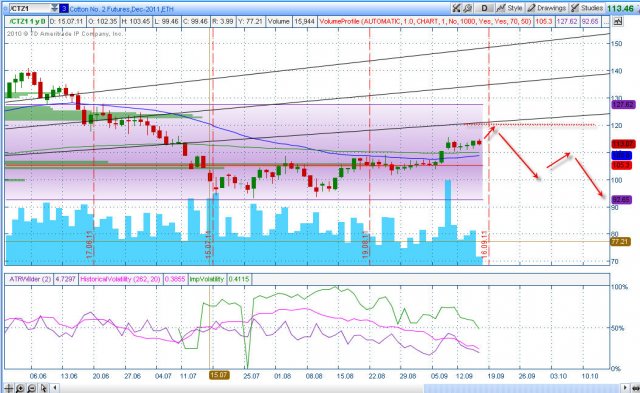Click the 15,944 volume value

point(304,21)
